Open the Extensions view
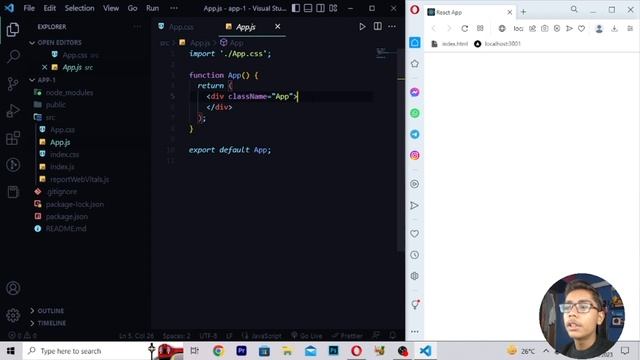Screen dimensions: 640x360 [13, 138]
